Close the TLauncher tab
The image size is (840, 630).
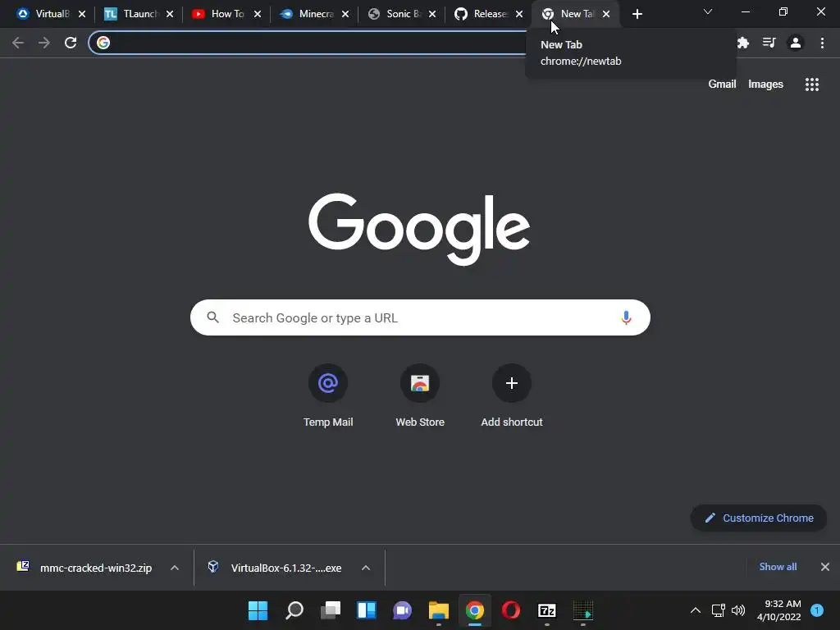pos(170,14)
